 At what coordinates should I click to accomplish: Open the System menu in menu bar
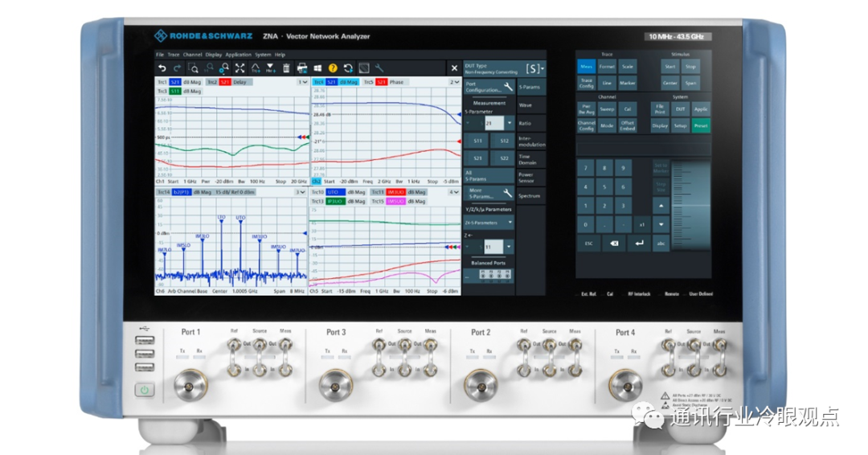(263, 55)
